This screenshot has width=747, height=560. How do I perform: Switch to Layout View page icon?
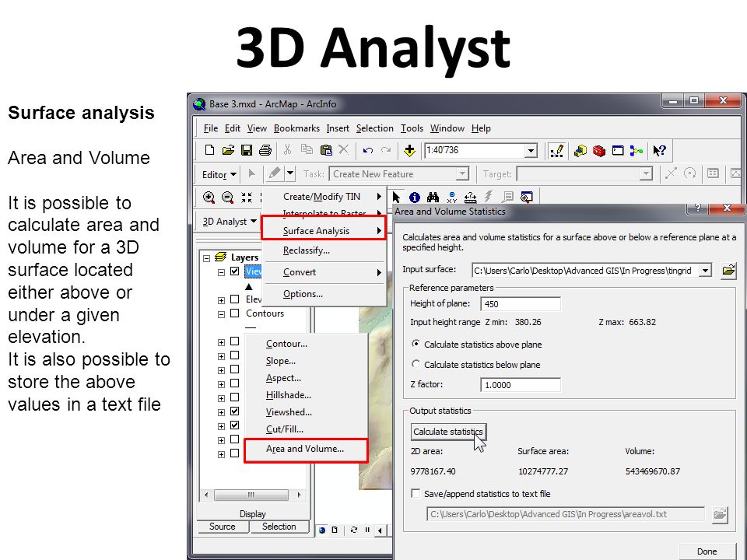[335, 530]
